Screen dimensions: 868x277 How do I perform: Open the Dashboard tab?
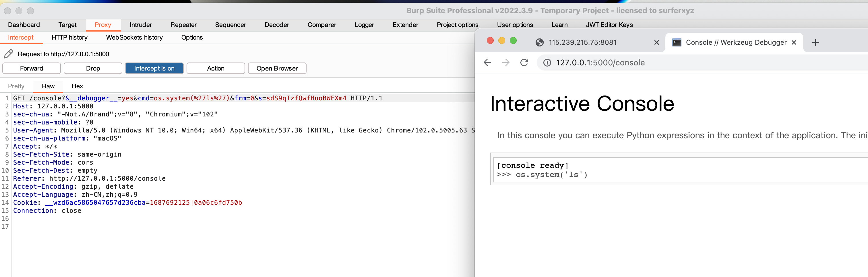pyautogui.click(x=24, y=25)
